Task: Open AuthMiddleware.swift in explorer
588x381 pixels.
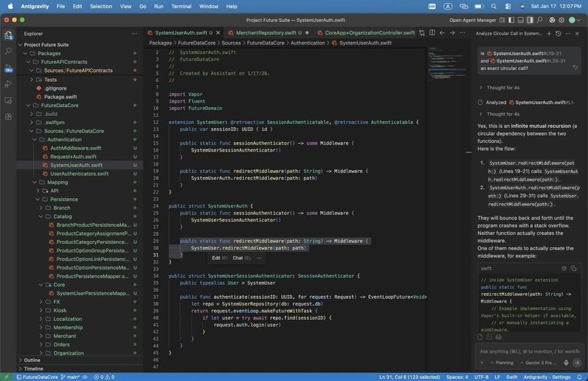Action: 75,148
